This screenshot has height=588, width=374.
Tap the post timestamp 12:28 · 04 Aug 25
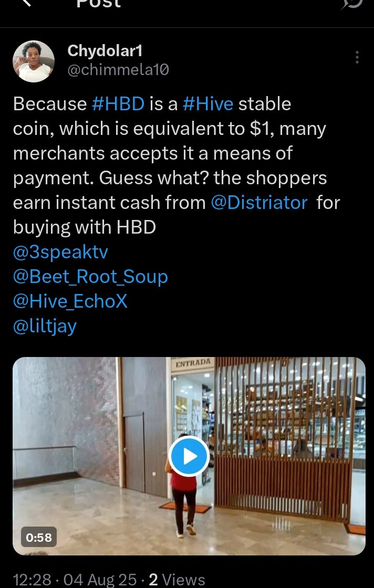click(75, 580)
